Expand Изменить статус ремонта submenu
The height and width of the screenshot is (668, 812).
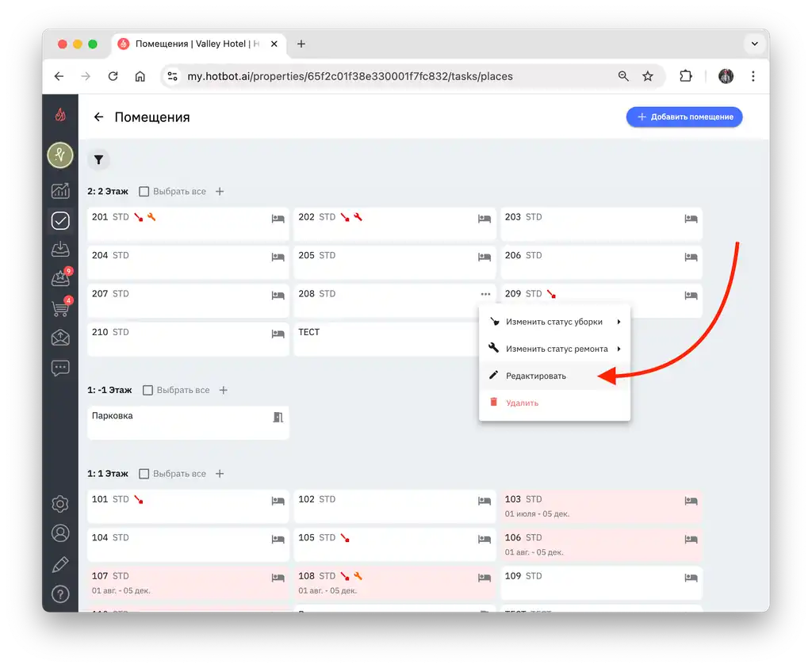point(554,349)
